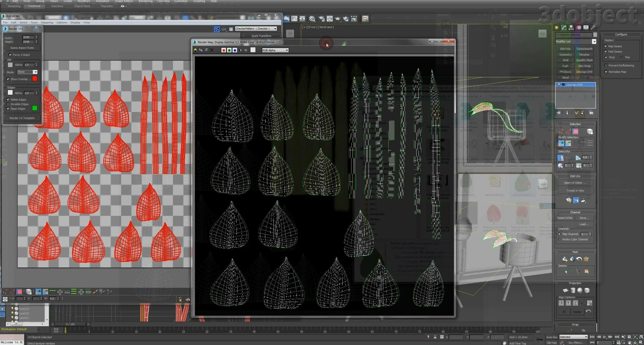Click Render UV Template button
The image size is (644, 345).
pos(22,118)
